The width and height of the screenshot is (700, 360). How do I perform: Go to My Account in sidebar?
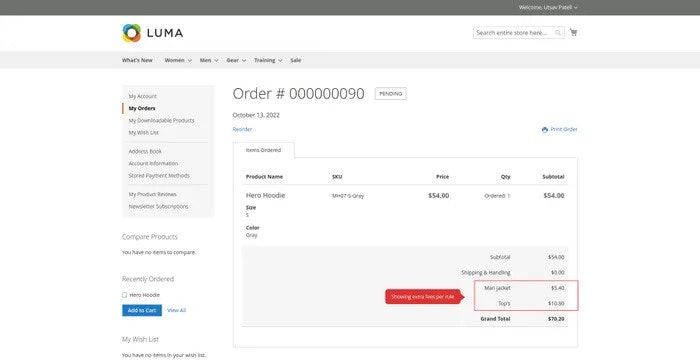pos(143,96)
